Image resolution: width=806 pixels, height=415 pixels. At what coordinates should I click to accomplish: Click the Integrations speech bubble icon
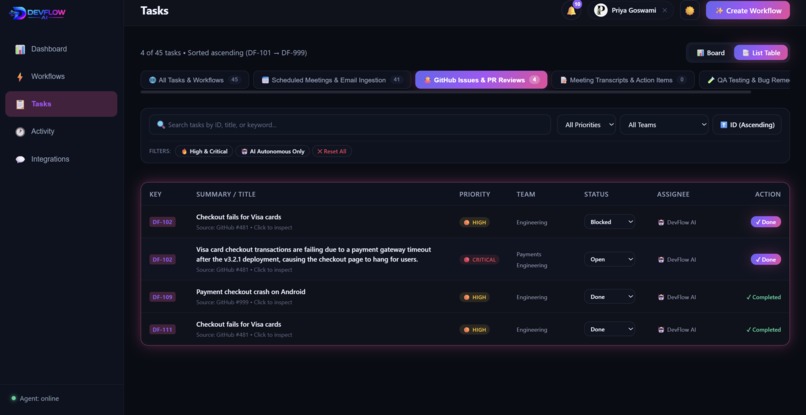point(20,159)
